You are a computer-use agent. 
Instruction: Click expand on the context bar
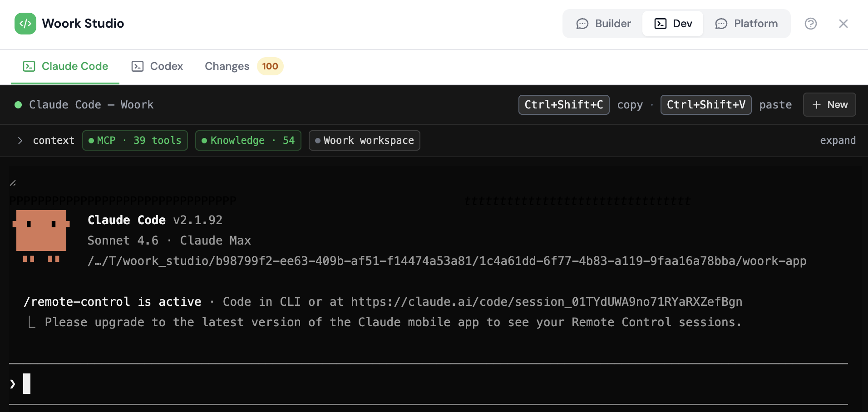click(838, 141)
